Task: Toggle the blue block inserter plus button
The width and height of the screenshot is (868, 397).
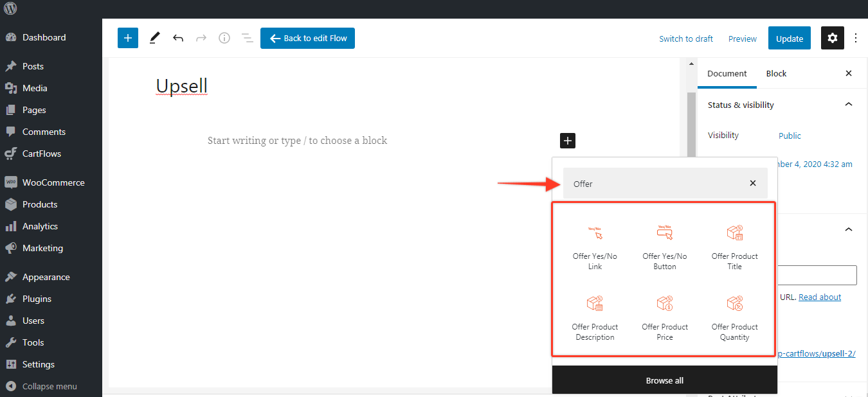Action: point(128,39)
